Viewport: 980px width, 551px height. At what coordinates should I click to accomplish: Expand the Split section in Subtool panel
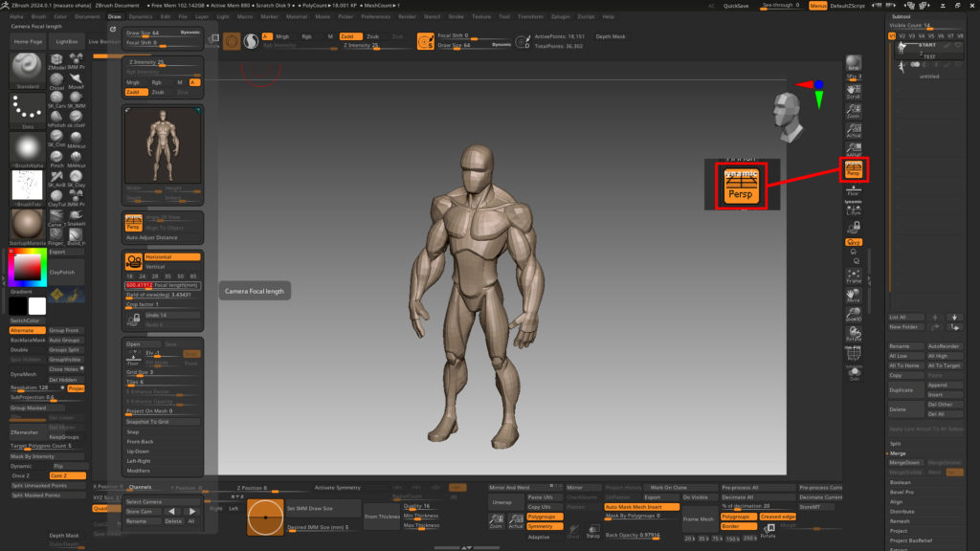896,443
